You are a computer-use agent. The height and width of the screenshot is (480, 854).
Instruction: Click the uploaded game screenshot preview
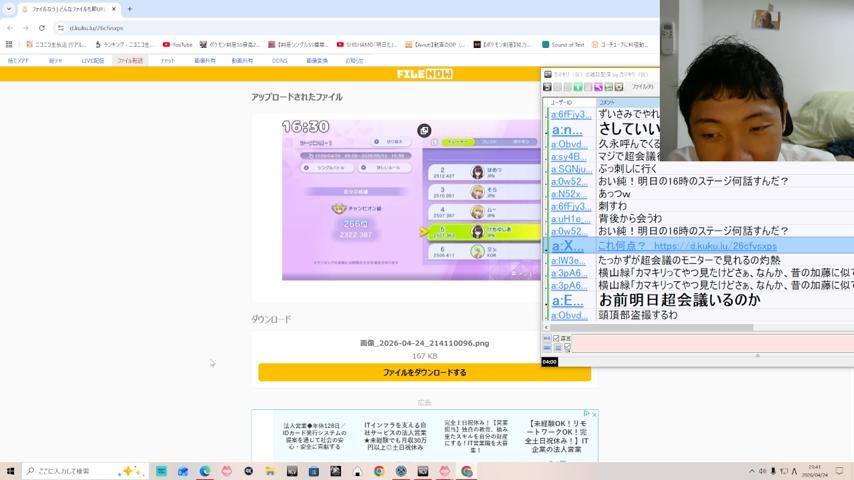(x=411, y=199)
